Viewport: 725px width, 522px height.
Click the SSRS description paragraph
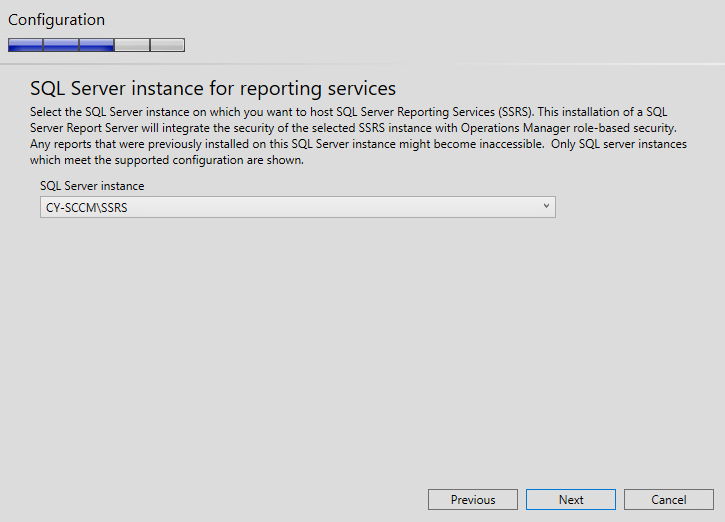coord(358,136)
